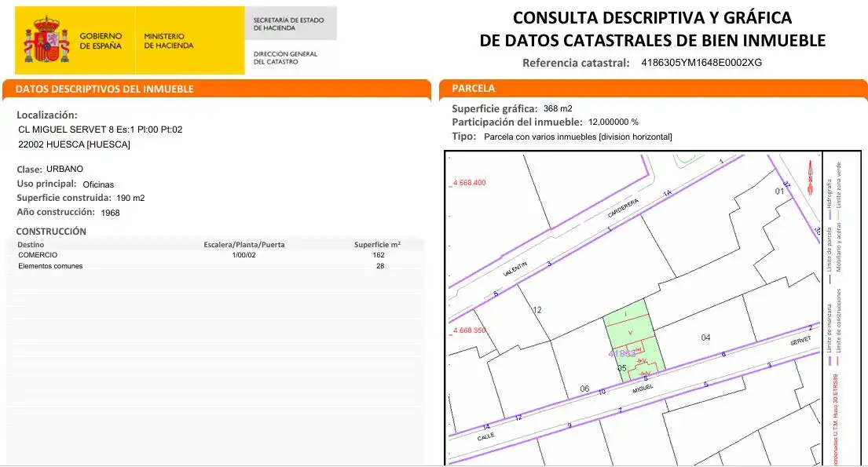Click parcel number '04' on map

(x=705, y=337)
